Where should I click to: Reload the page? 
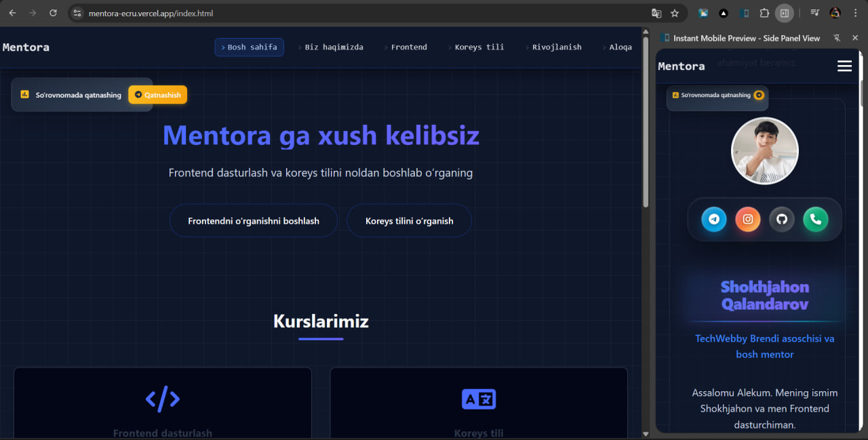coord(53,13)
